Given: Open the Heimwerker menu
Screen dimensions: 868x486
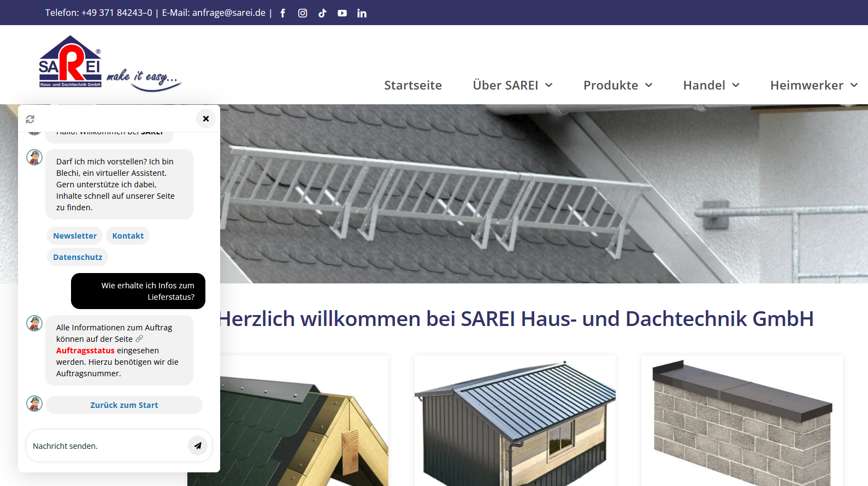Looking at the screenshot, I should click(813, 85).
